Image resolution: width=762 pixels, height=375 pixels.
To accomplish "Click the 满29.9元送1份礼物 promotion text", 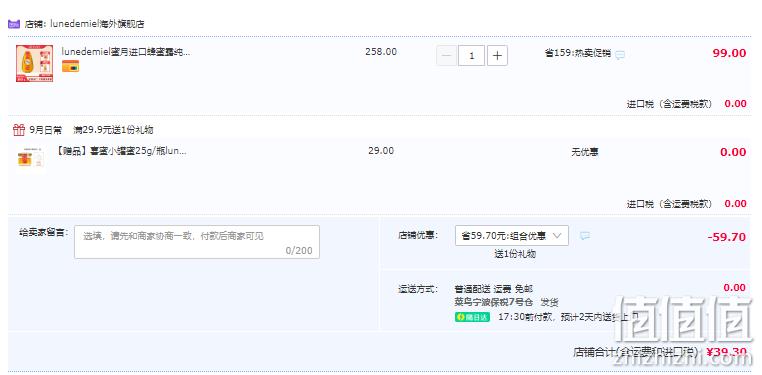I will 113,130.
